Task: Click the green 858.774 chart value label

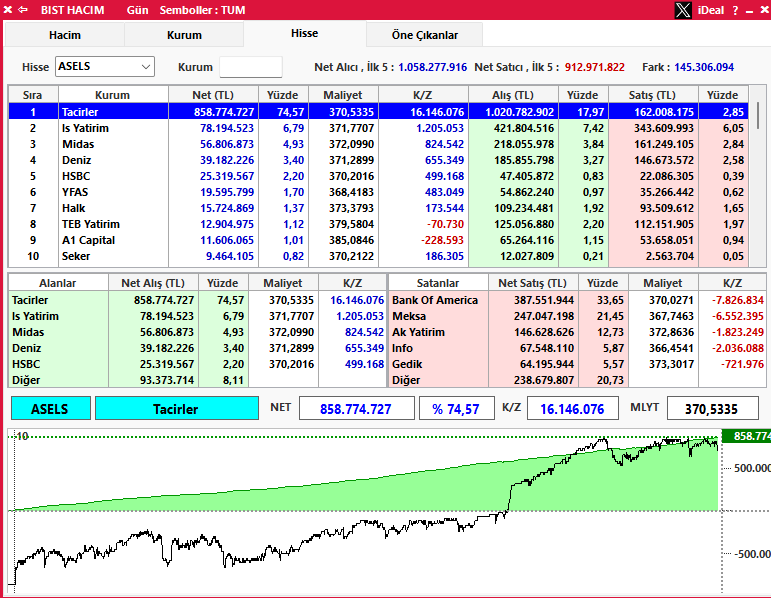Action: click(x=746, y=436)
